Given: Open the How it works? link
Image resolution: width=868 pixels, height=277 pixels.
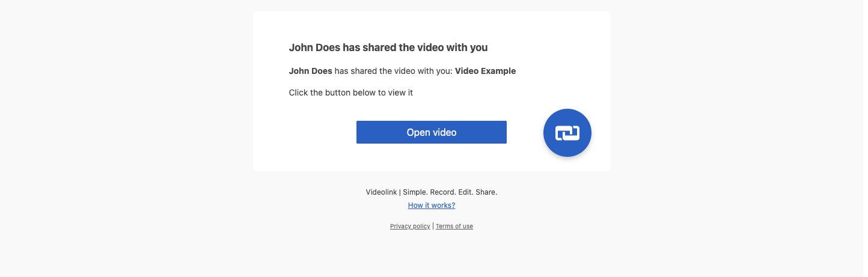Looking at the screenshot, I should [431, 205].
